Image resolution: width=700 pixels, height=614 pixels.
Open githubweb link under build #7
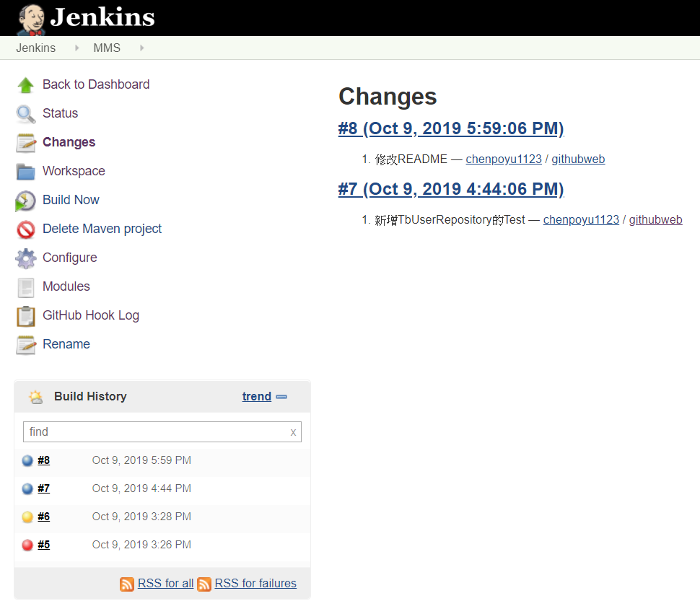(x=655, y=219)
